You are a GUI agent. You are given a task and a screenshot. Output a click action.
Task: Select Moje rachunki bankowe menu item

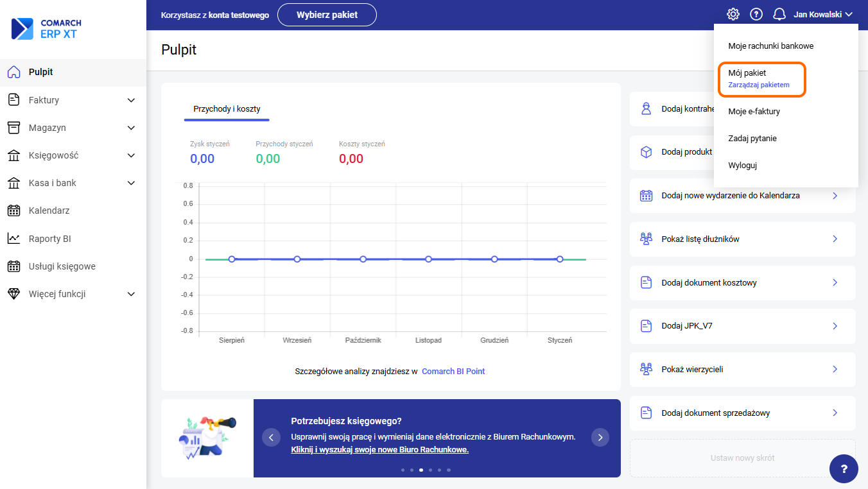coord(770,46)
